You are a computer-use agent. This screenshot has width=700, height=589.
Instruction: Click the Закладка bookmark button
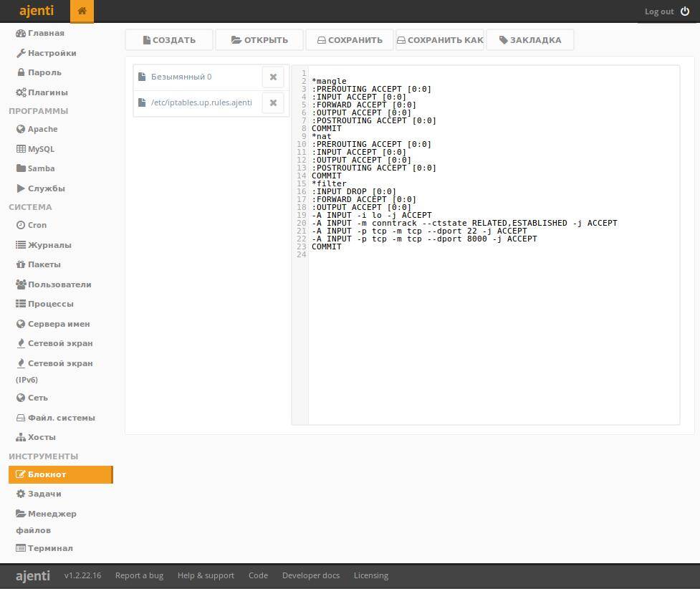tap(530, 40)
